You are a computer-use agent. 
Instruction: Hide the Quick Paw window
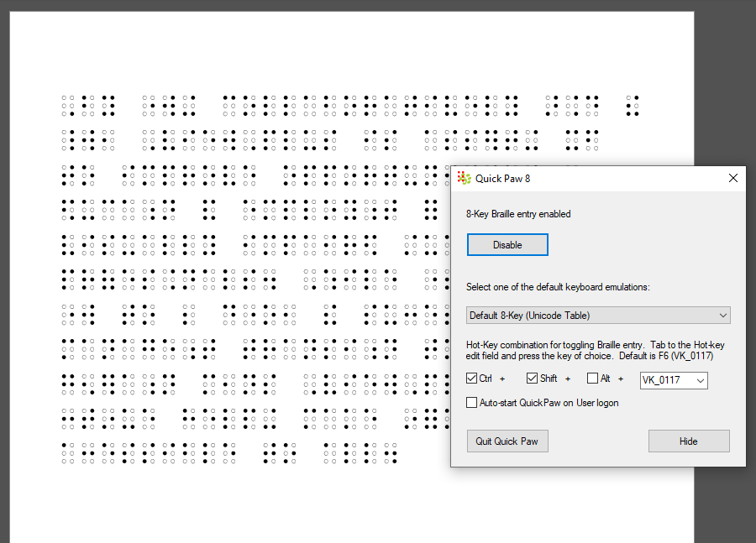click(689, 441)
